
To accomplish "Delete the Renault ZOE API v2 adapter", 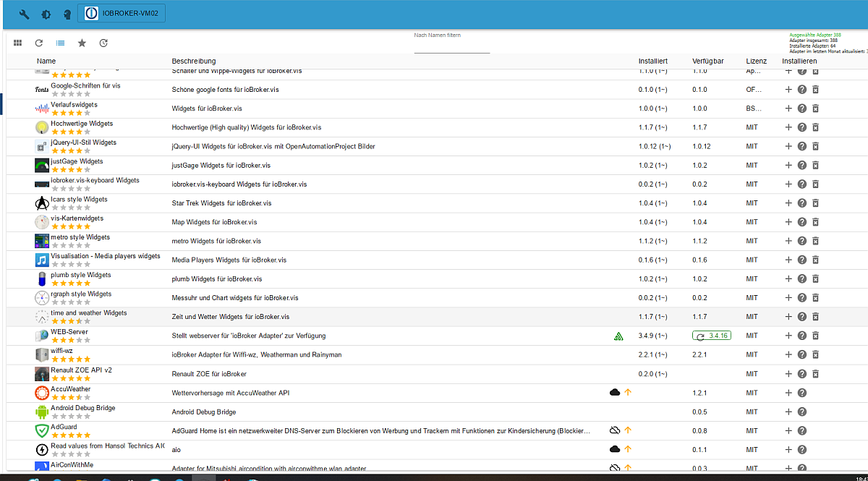I will [815, 373].
